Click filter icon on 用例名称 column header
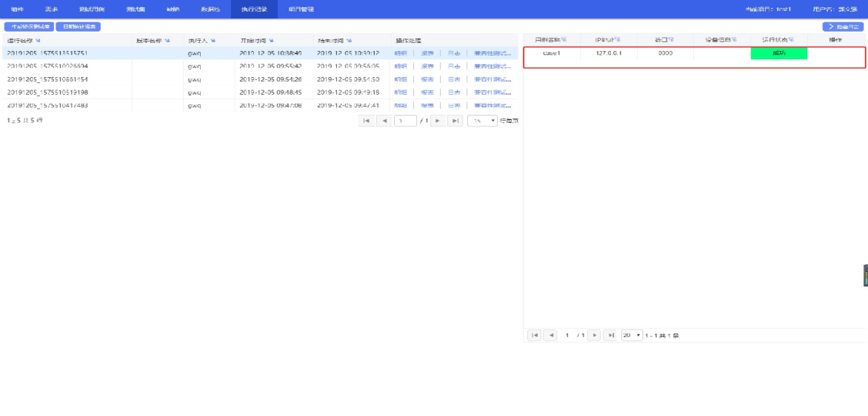Image resolution: width=868 pixels, height=416 pixels. click(x=564, y=39)
